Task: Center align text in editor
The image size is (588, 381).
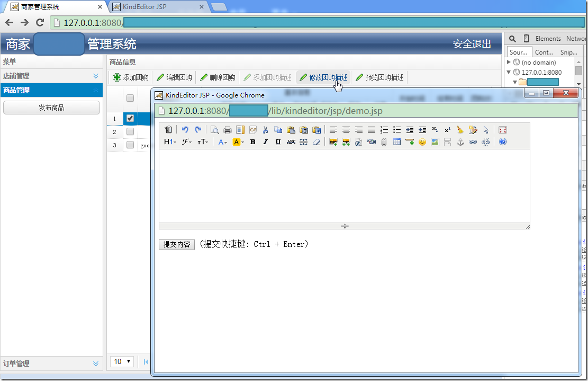Action: pyautogui.click(x=346, y=130)
